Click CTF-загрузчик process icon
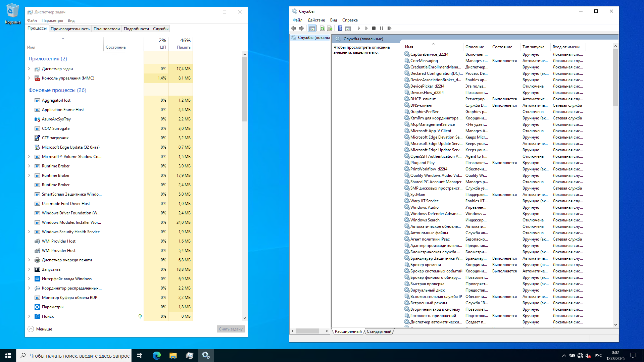Screen dimensions: 644x362 [x=37, y=138]
